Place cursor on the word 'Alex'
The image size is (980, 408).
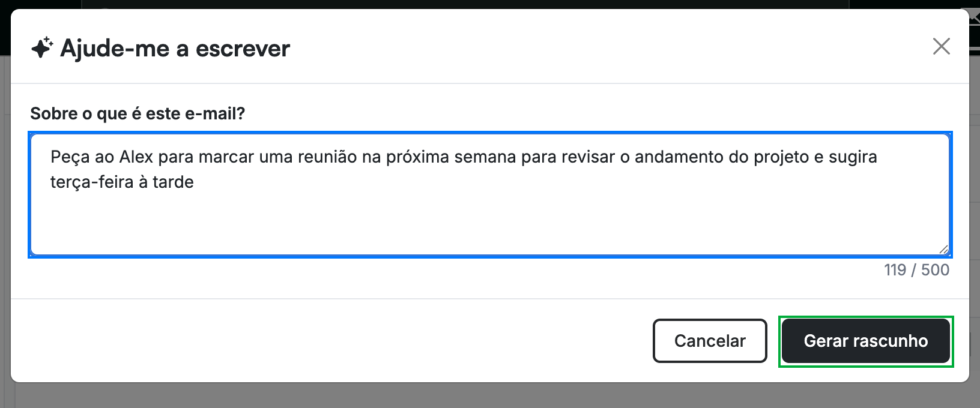pos(136,157)
